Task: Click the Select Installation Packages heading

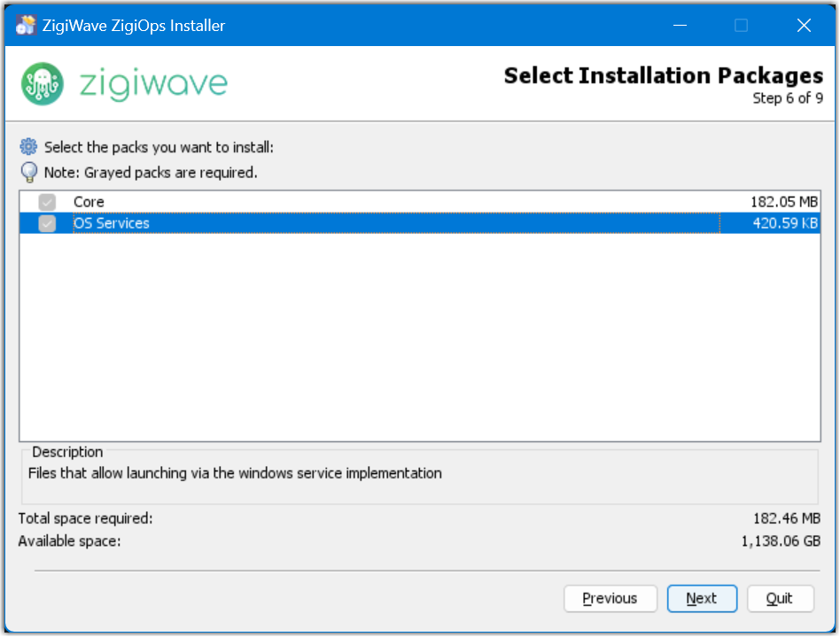Action: click(x=663, y=76)
